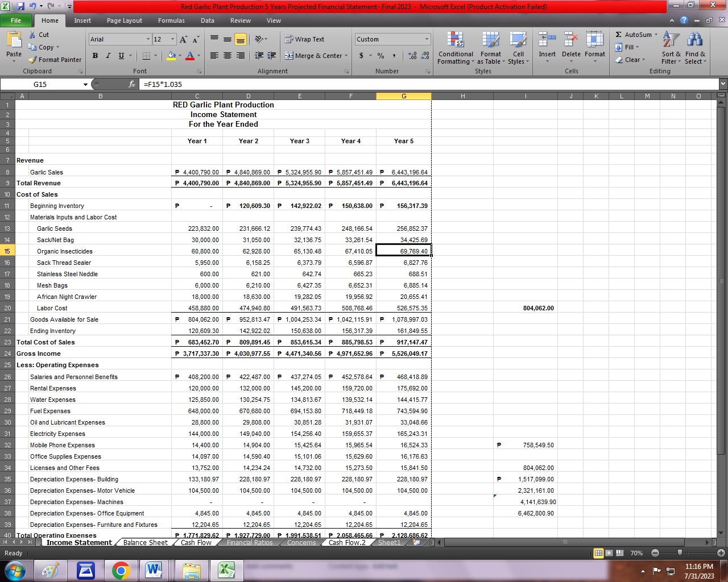Select the Format Painter tool

point(55,60)
